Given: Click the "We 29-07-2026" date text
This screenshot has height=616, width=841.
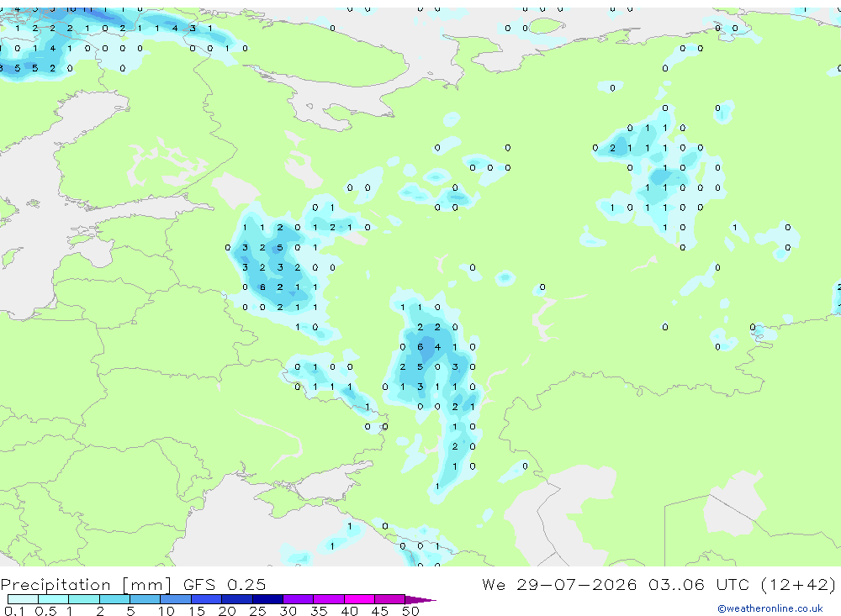Looking at the screenshot, I should [x=559, y=584].
